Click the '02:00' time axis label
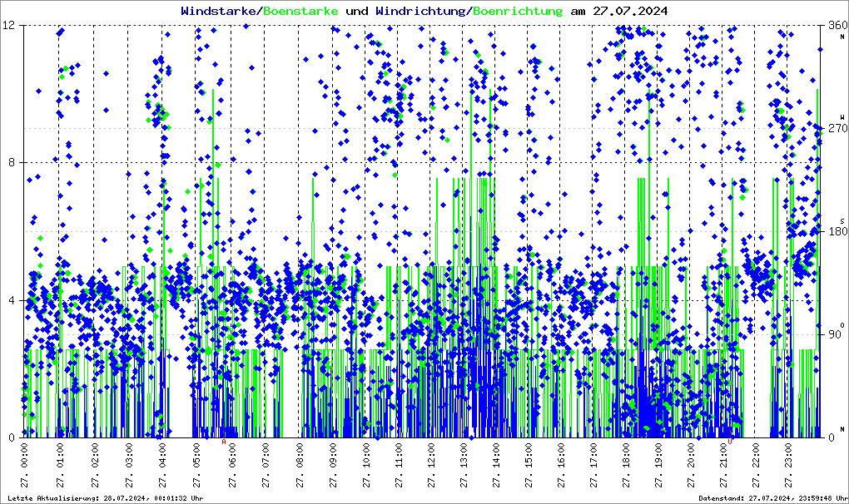Viewport: 849px width, 504px height. pyautogui.click(x=95, y=457)
